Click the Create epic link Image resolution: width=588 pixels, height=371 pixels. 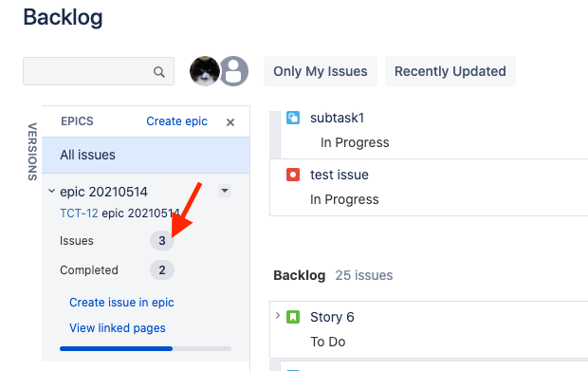point(176,121)
